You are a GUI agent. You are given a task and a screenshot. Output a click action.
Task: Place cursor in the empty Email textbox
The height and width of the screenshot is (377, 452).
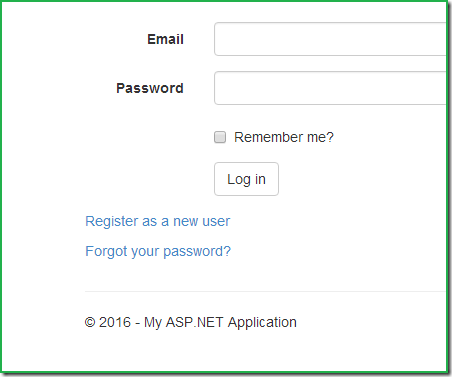pos(330,39)
